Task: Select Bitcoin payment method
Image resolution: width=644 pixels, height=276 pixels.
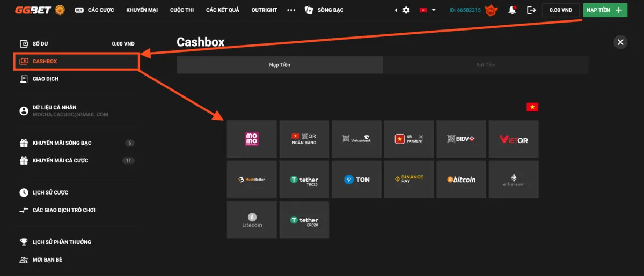Action: [461, 180]
